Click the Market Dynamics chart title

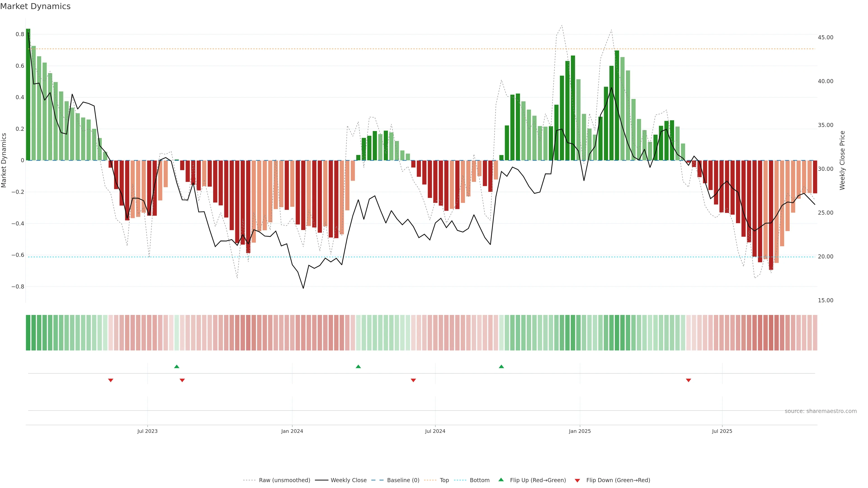(35, 6)
